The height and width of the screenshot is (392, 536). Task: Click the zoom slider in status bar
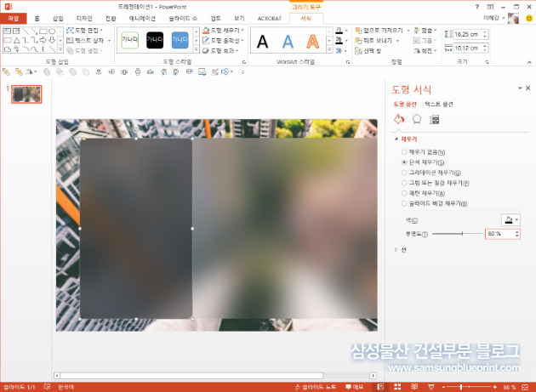click(x=469, y=387)
